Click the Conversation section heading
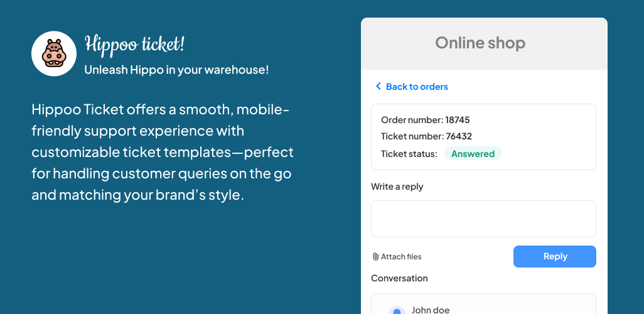 (x=399, y=278)
